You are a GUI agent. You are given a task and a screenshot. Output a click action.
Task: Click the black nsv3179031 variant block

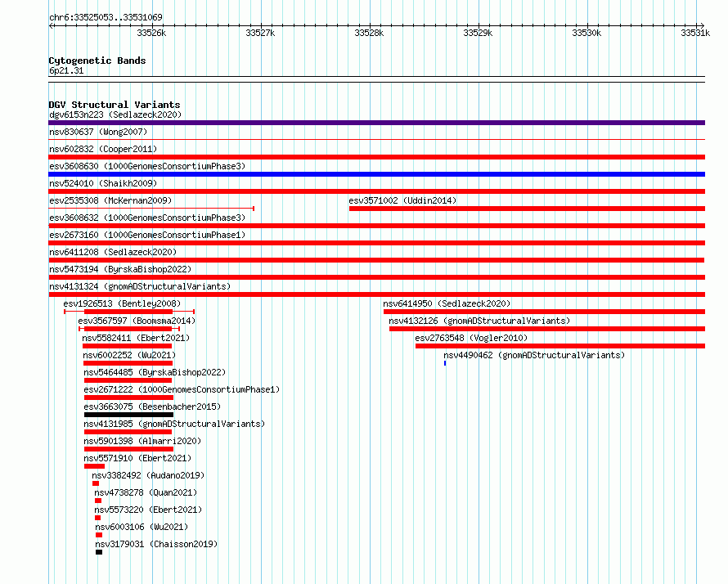click(x=99, y=552)
